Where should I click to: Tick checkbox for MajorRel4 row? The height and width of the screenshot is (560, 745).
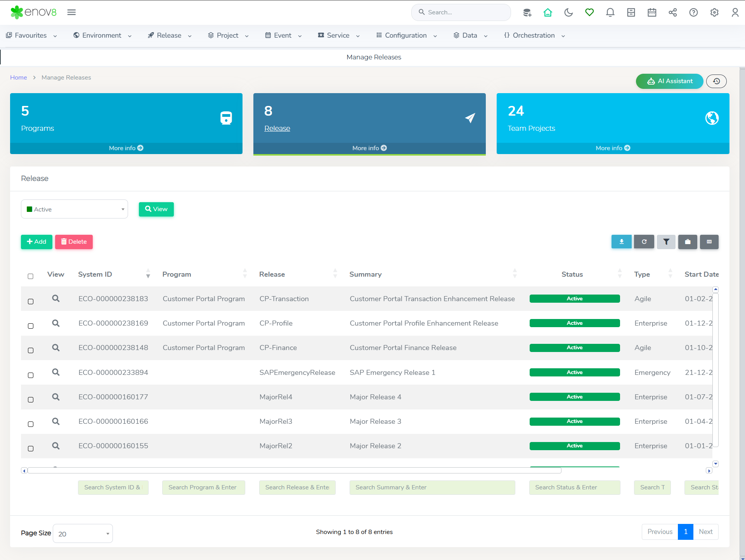click(31, 400)
